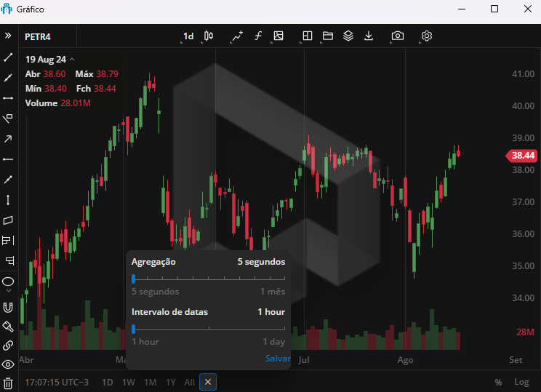Click the Salvar link
Viewport: 541px width, 392px height.
(277, 359)
